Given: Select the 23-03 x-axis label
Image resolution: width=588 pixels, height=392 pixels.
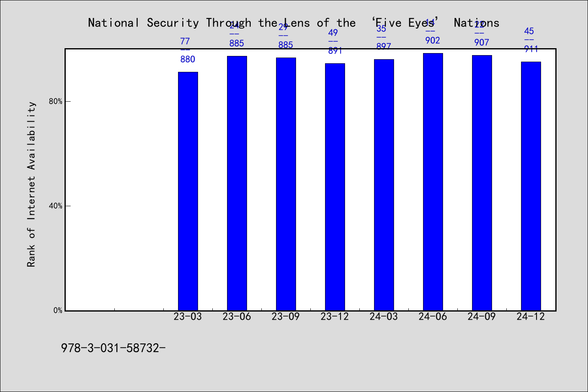Looking at the screenshot, I should point(188,316).
